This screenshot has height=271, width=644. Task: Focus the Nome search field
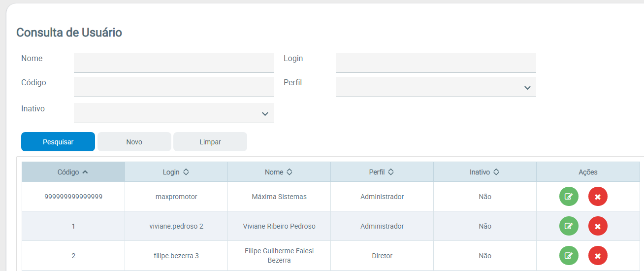point(173,63)
